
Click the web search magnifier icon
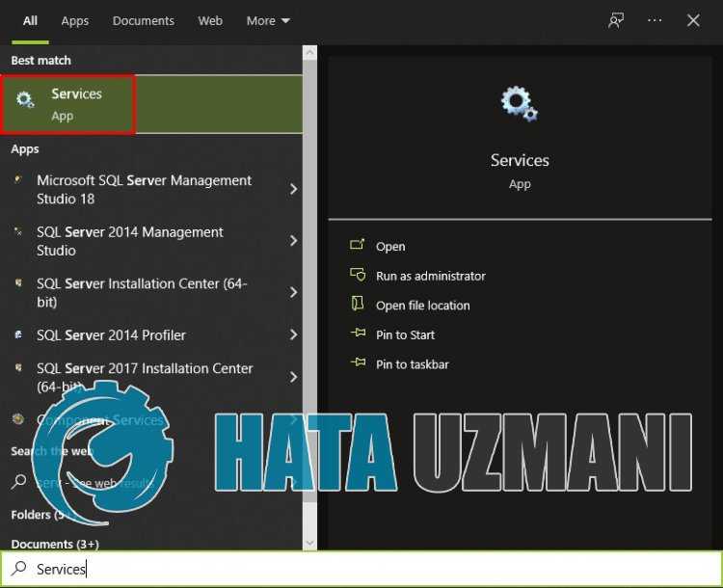coord(18,481)
